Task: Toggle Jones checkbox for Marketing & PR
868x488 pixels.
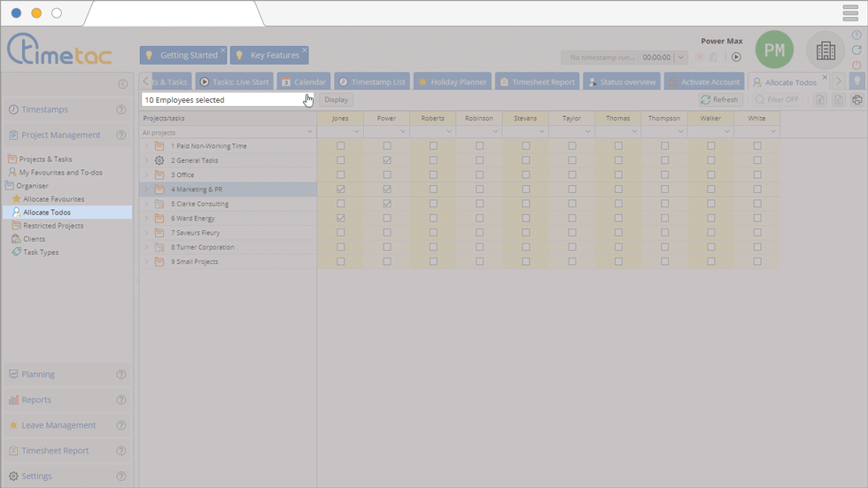Action: [341, 190]
